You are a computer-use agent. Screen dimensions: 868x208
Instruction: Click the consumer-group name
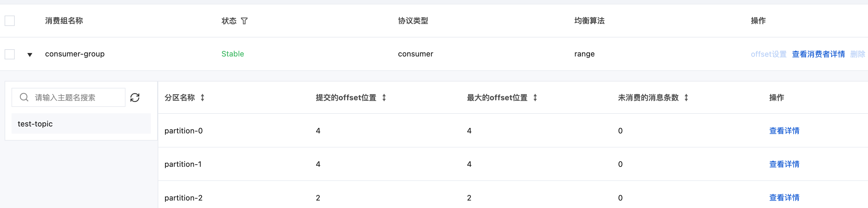click(75, 54)
